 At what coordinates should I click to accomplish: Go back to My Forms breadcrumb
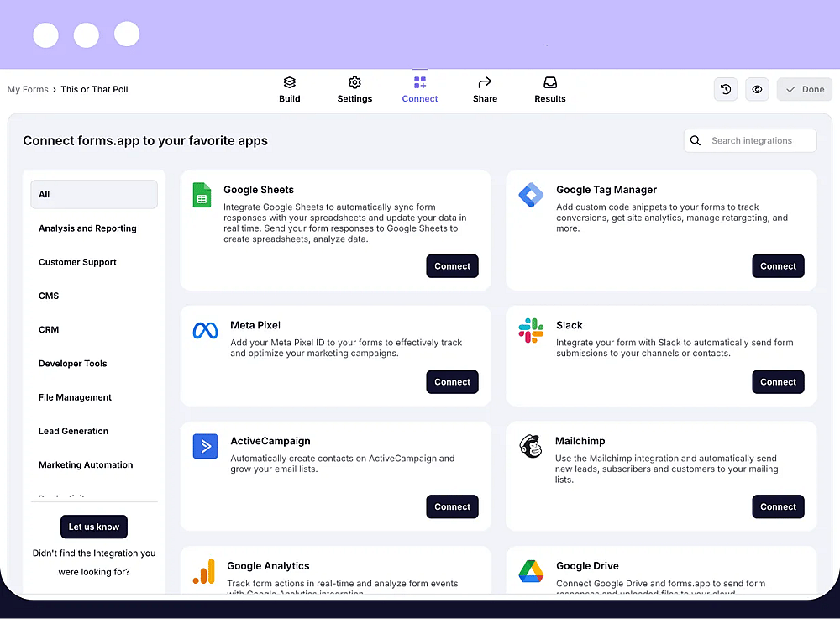(x=28, y=89)
